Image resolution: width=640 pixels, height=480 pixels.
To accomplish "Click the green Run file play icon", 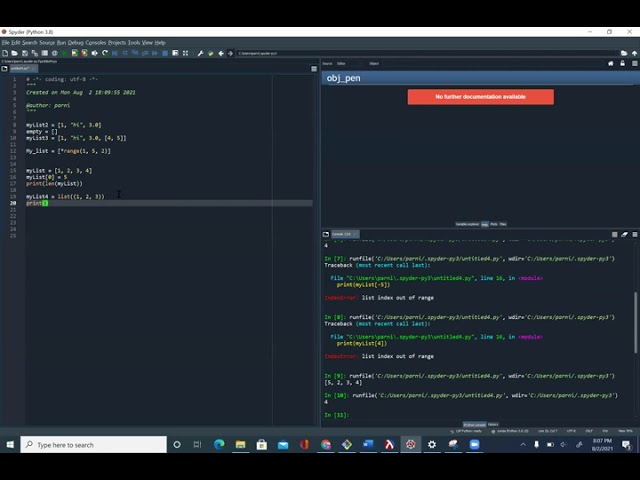I will 64,53.
